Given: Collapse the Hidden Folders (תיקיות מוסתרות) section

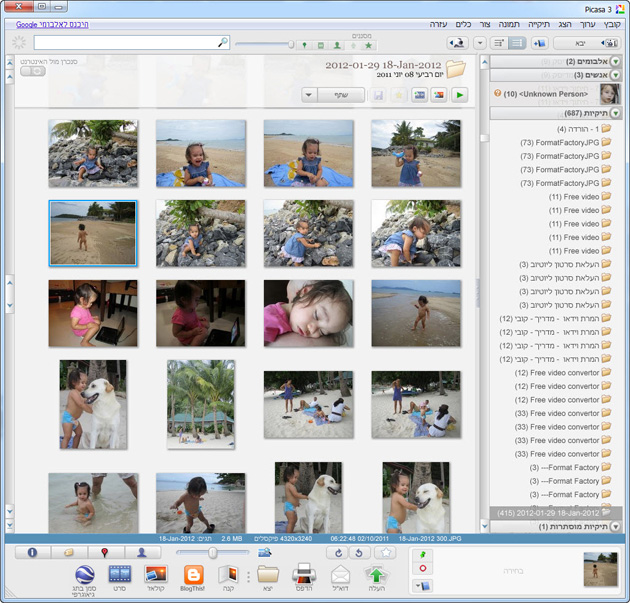Looking at the screenshot, I should [615, 526].
